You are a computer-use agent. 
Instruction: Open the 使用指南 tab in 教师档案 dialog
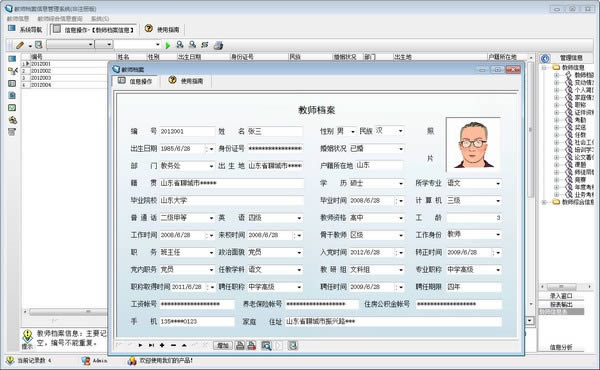click(x=186, y=81)
